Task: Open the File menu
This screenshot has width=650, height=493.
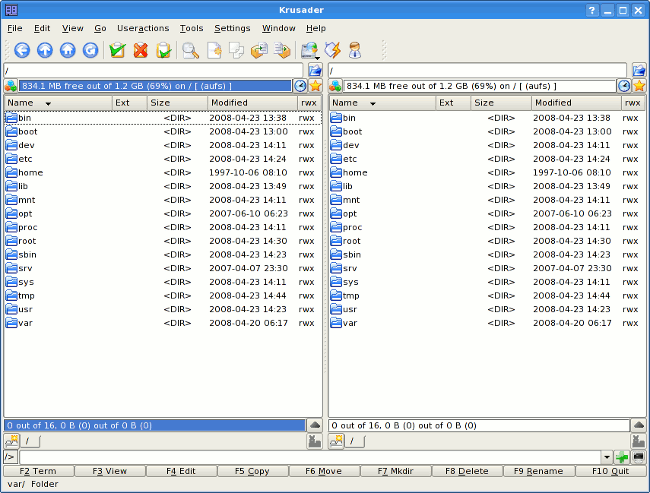Action: pos(15,28)
